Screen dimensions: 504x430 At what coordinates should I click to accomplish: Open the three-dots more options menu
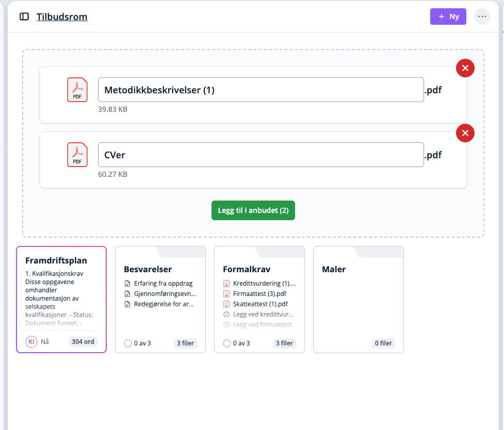482,16
